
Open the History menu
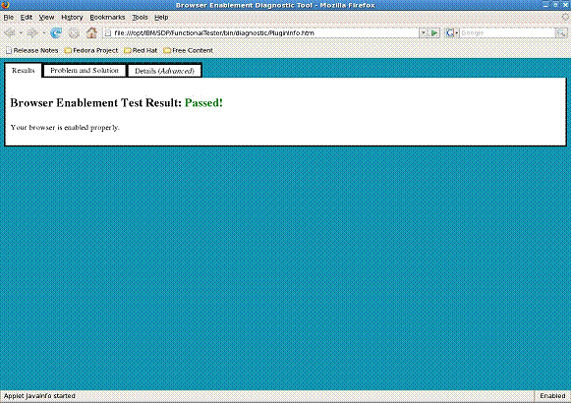[72, 17]
